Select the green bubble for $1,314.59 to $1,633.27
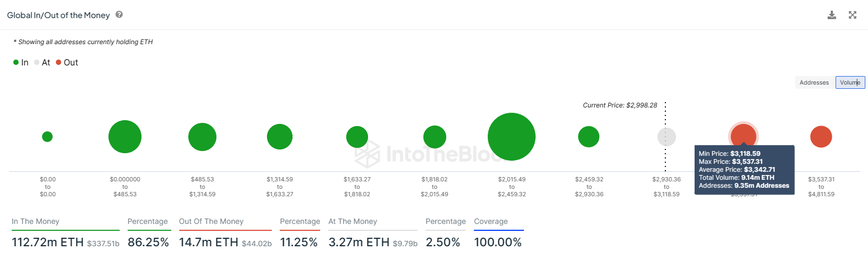 (280, 137)
